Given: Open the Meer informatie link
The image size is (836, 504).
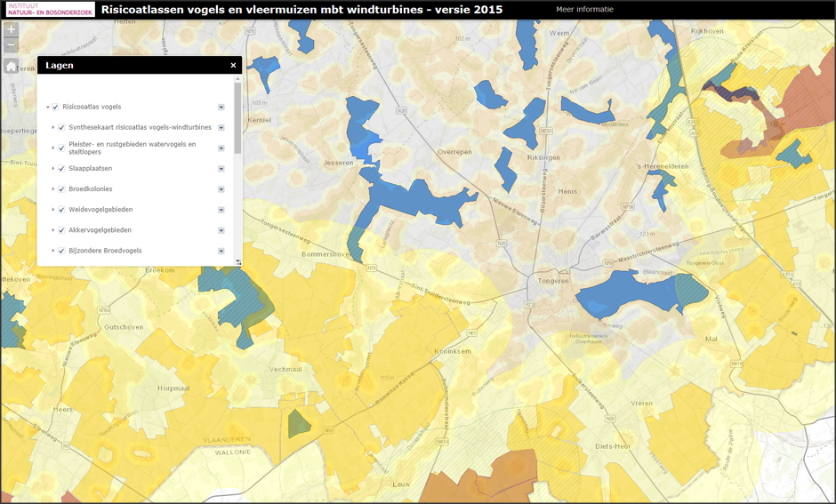Looking at the screenshot, I should [585, 9].
